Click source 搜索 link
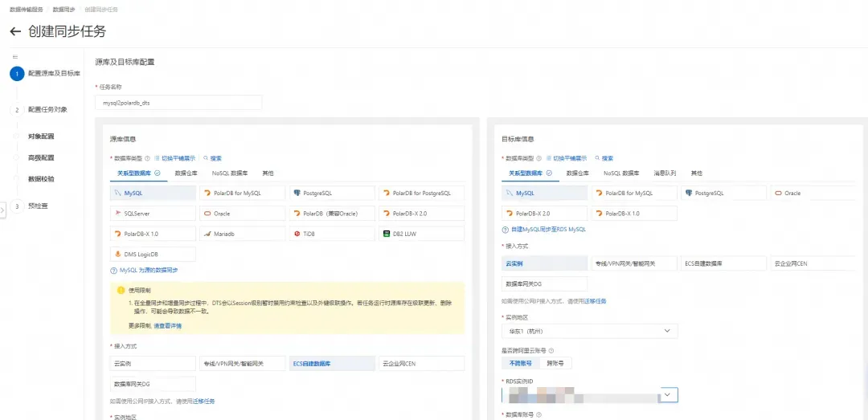868x420 pixels. tap(212, 158)
